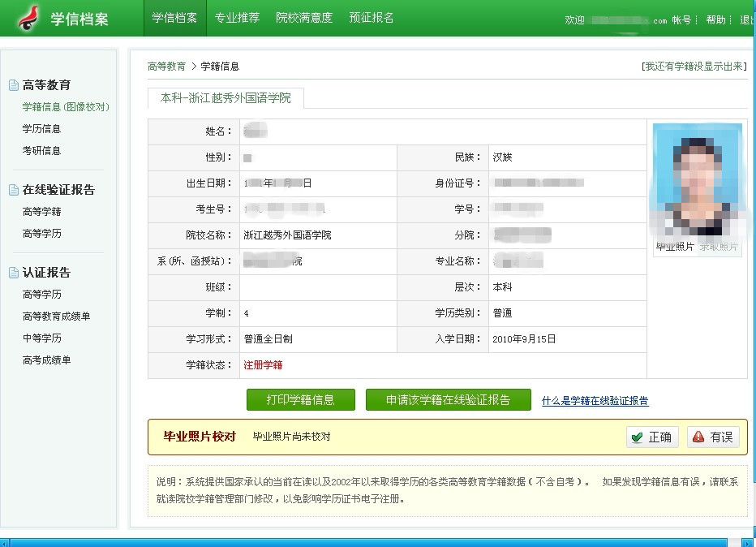Open the 预征报名 navigation tab
Image resolution: width=756 pixels, height=547 pixels.
click(372, 18)
